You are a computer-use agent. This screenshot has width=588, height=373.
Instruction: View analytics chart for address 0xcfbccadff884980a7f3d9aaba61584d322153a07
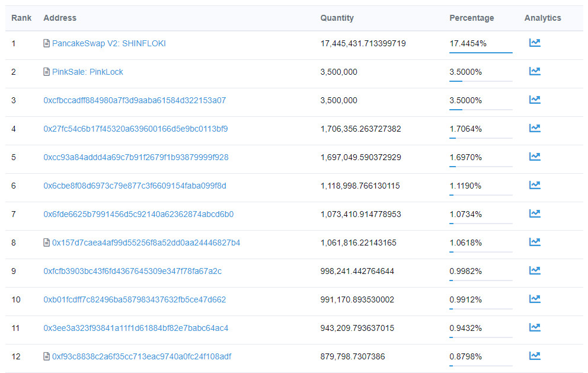(535, 100)
